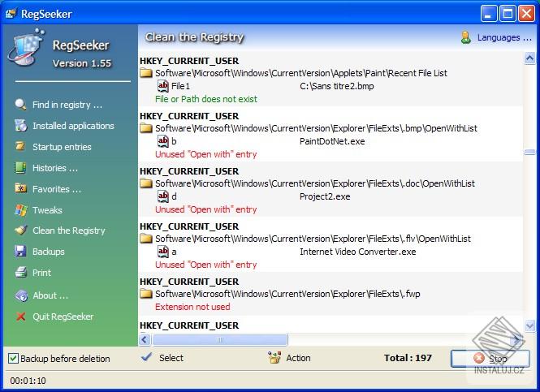Select value C:\Sans titre2.bmp

tap(336, 86)
